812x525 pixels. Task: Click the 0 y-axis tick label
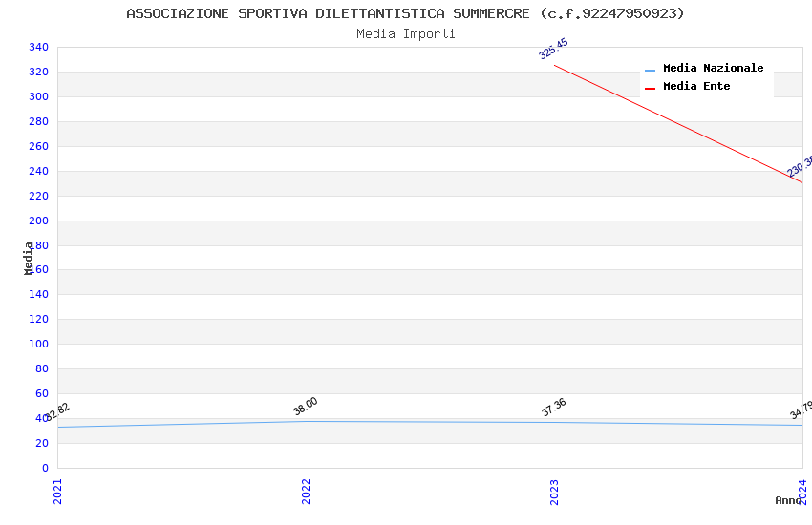pos(45,468)
